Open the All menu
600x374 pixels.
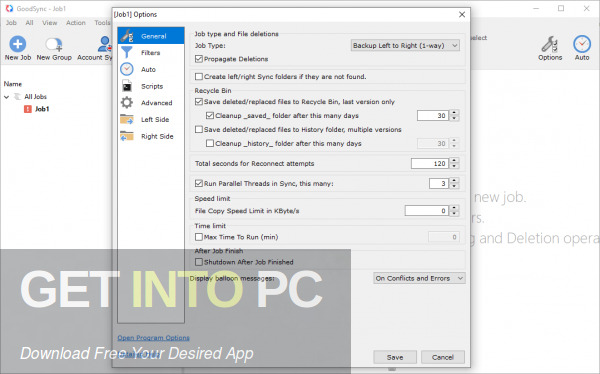click(x=29, y=23)
